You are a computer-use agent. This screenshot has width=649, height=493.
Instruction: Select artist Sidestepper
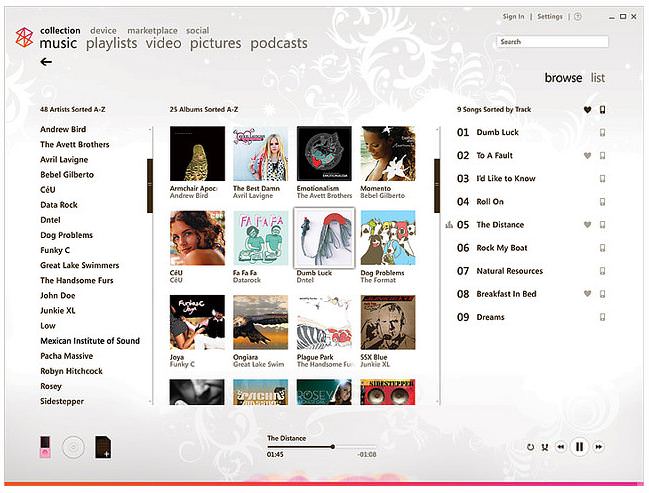click(x=62, y=401)
